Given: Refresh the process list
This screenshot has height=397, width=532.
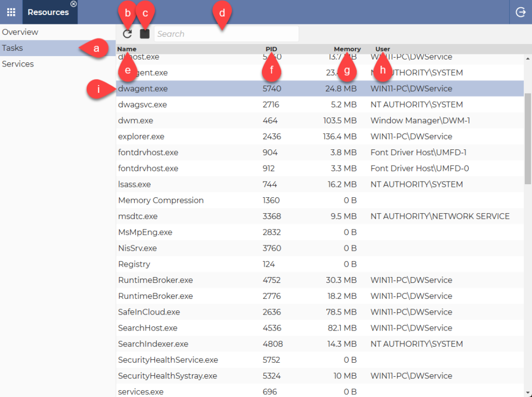Looking at the screenshot, I should [x=127, y=33].
